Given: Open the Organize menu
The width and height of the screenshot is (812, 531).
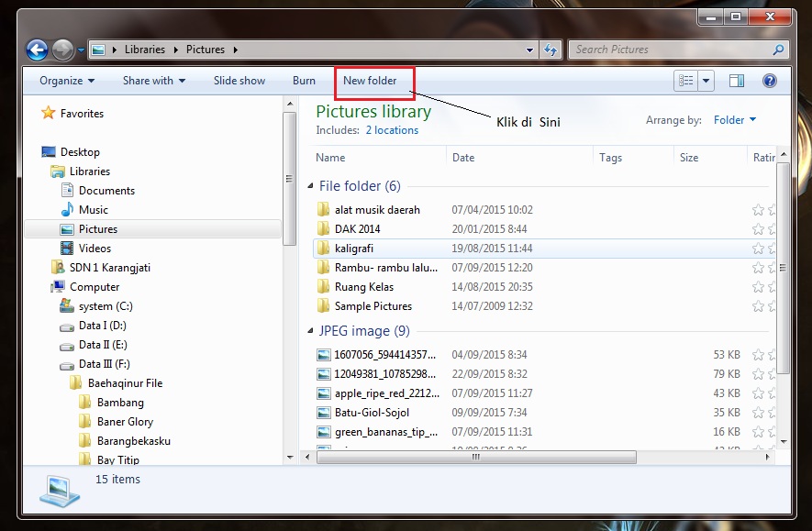Looking at the screenshot, I should (x=64, y=81).
